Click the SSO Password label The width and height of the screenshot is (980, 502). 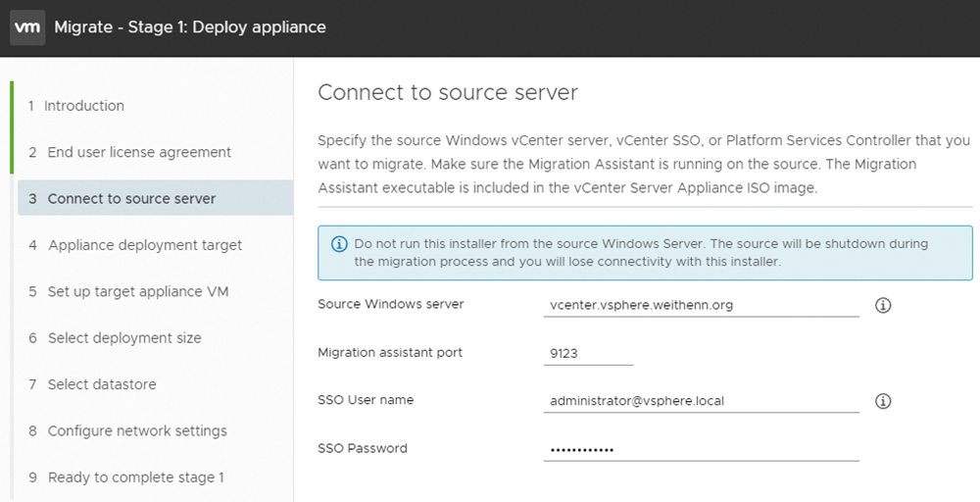pyautogui.click(x=363, y=448)
